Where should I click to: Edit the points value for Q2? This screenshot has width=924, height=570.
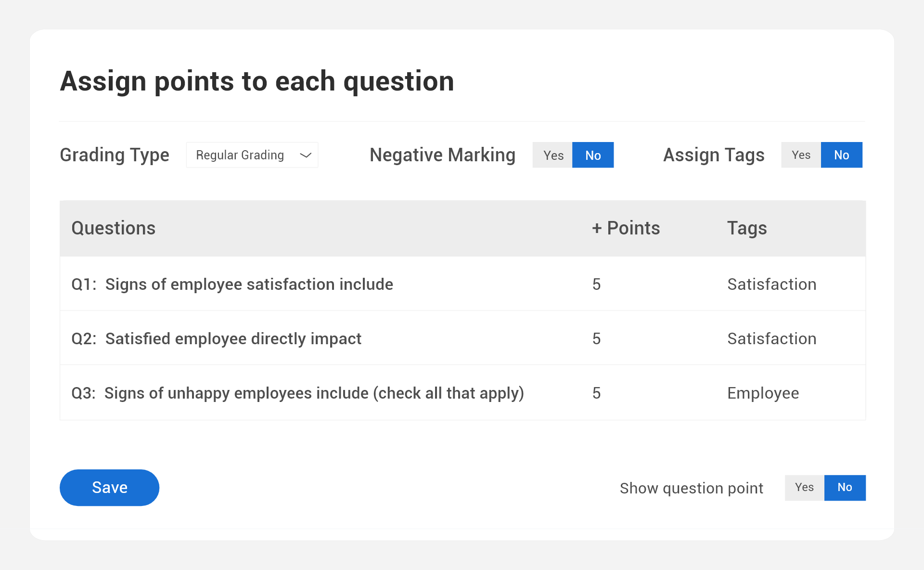point(596,339)
